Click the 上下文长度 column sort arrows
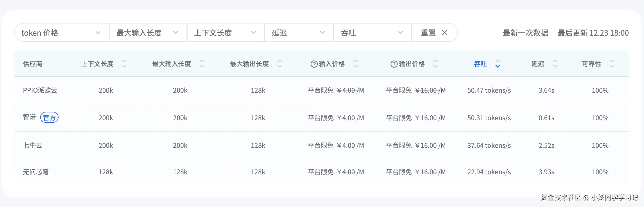The width and height of the screenshot is (644, 207). (x=124, y=64)
